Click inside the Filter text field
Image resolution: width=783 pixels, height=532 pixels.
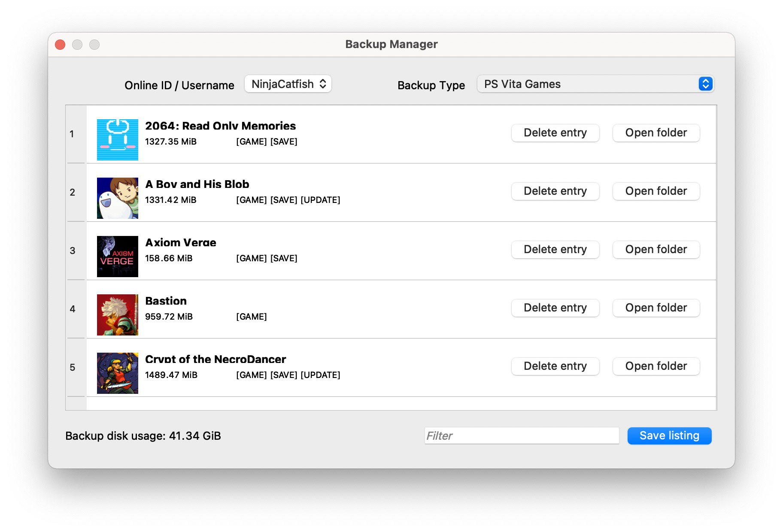pyautogui.click(x=521, y=435)
